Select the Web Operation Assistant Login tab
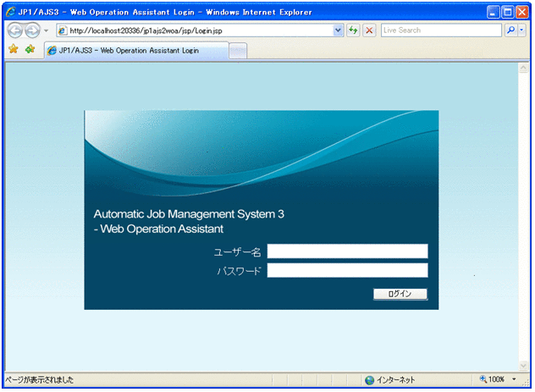535x392 pixels. point(136,51)
